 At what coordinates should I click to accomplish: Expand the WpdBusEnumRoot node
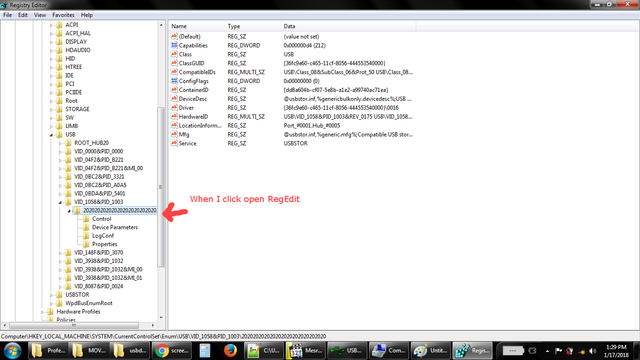(x=51, y=303)
